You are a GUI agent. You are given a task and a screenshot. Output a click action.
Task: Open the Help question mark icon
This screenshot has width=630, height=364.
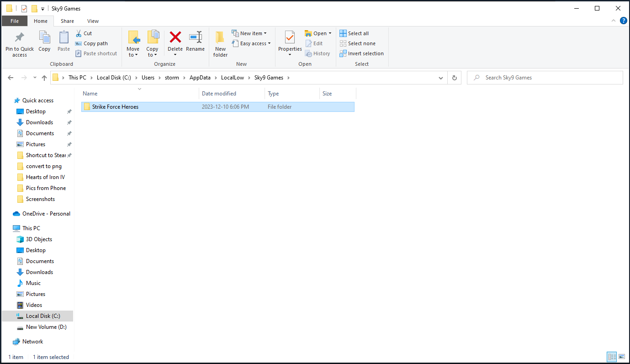coord(623,21)
